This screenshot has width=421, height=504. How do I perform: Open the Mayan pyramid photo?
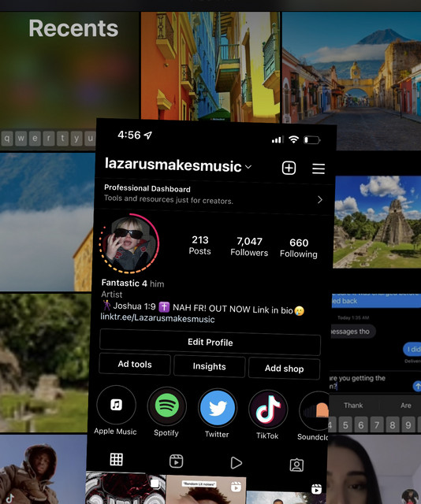point(377,222)
